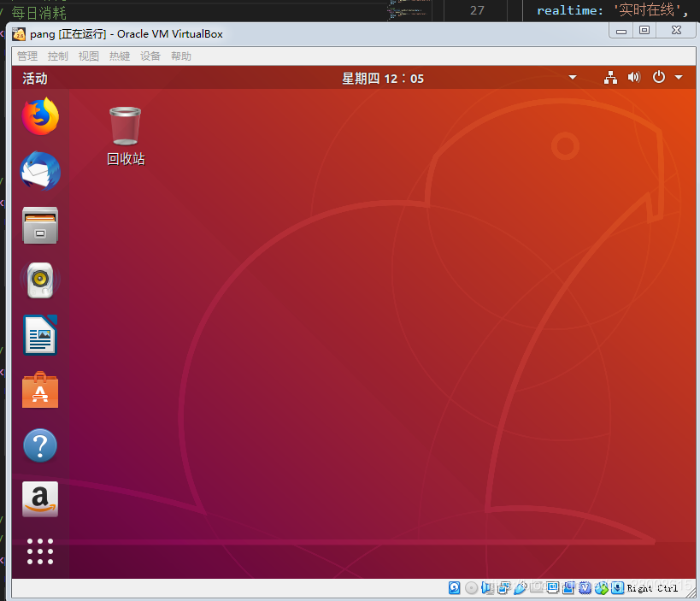Expand the system menu arrow beside power
The width and height of the screenshot is (700, 601).
coord(679,77)
